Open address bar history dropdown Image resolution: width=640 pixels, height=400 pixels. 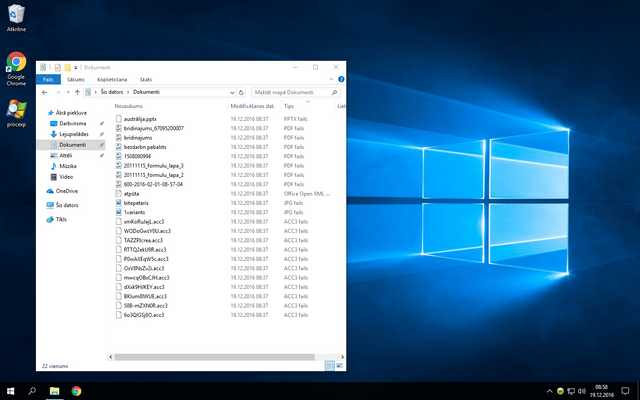tap(232, 93)
